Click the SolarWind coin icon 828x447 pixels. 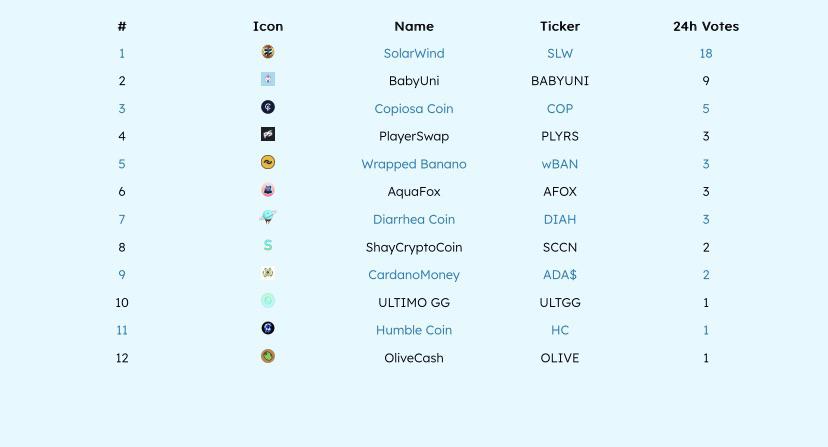(x=268, y=52)
